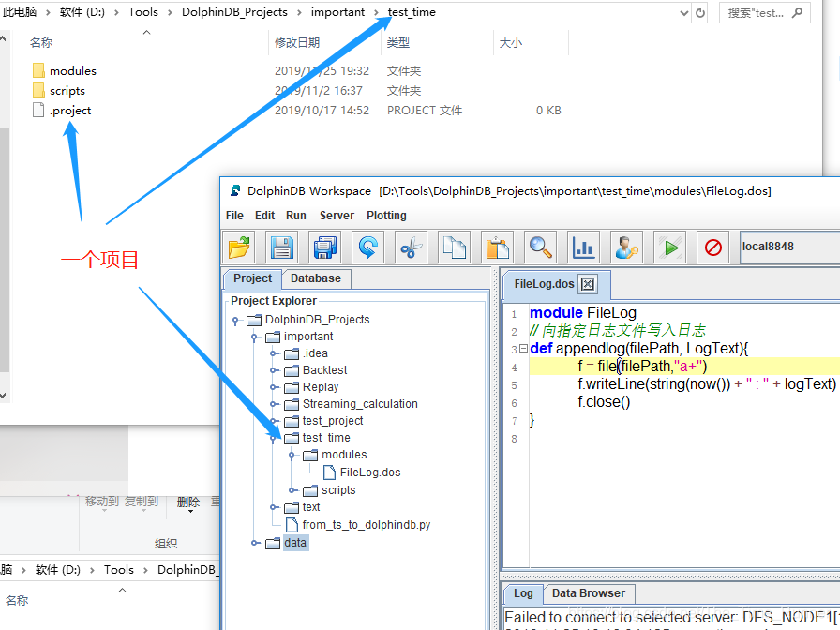Collapse code fold marker at line 3
840x630 pixels.
[x=523, y=348]
